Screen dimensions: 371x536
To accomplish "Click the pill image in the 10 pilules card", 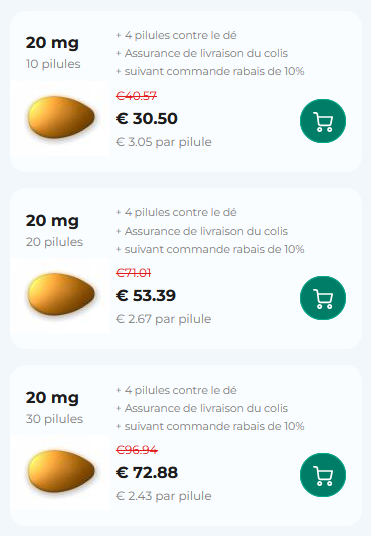I will (x=61, y=118).
